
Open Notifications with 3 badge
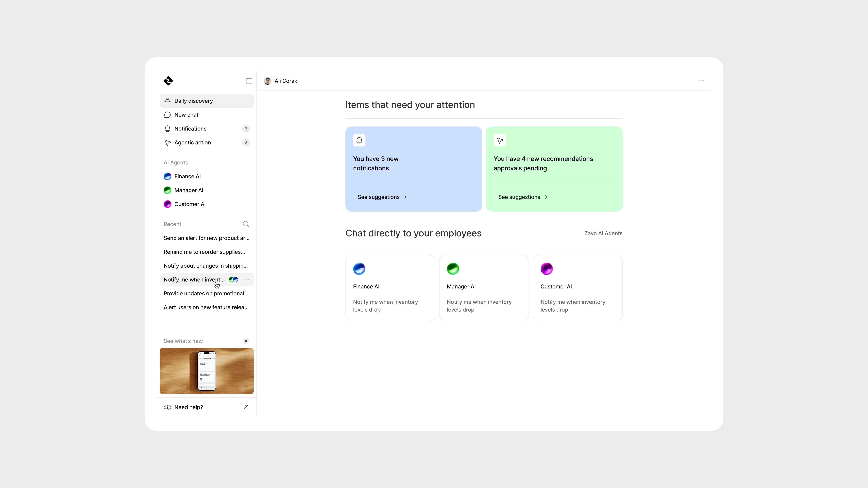coord(190,129)
